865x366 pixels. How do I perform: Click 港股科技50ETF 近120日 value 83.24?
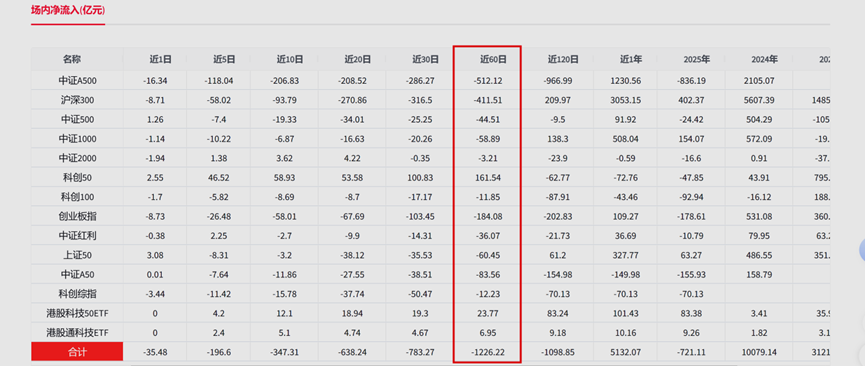(x=558, y=314)
